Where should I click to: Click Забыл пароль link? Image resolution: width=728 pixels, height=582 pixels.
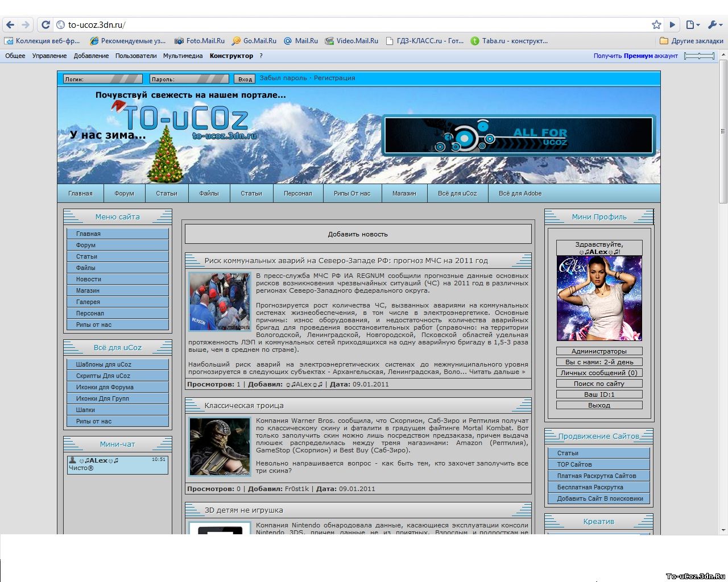click(283, 78)
